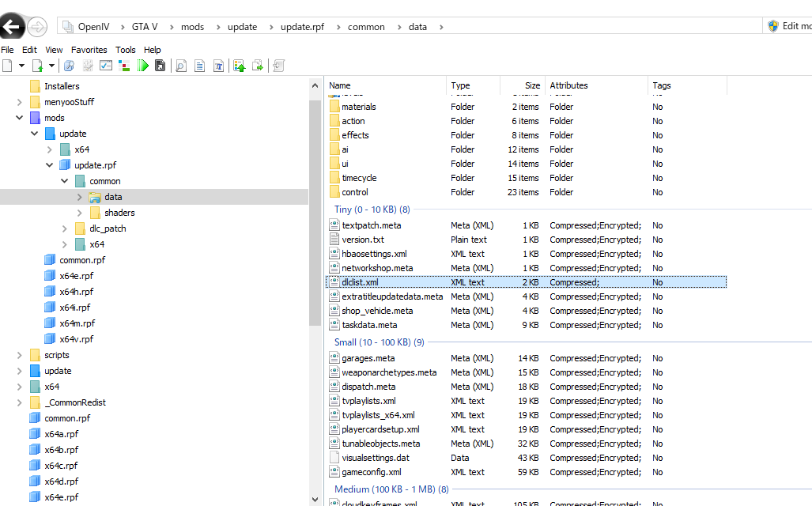Click update.rpf in the address breadcrumb

point(303,27)
